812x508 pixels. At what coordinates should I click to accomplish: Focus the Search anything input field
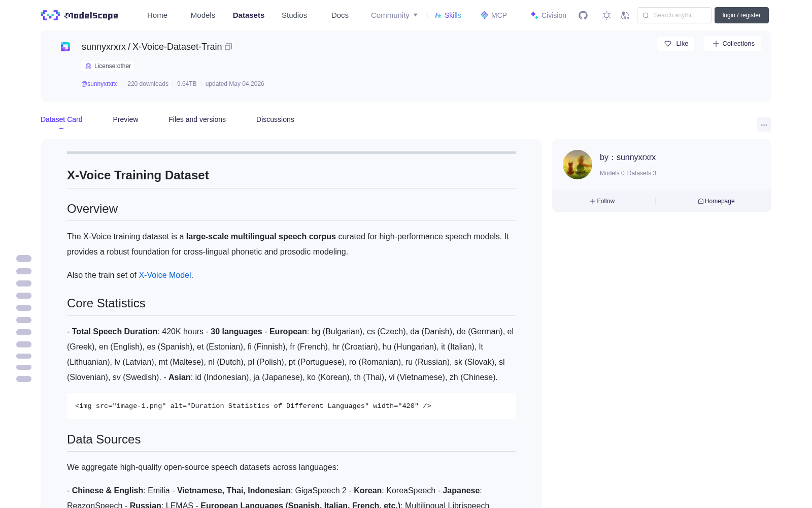[x=674, y=15]
